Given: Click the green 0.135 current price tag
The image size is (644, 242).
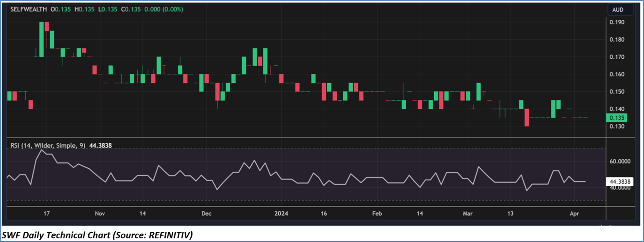Looking at the screenshot, I should 617,118.
